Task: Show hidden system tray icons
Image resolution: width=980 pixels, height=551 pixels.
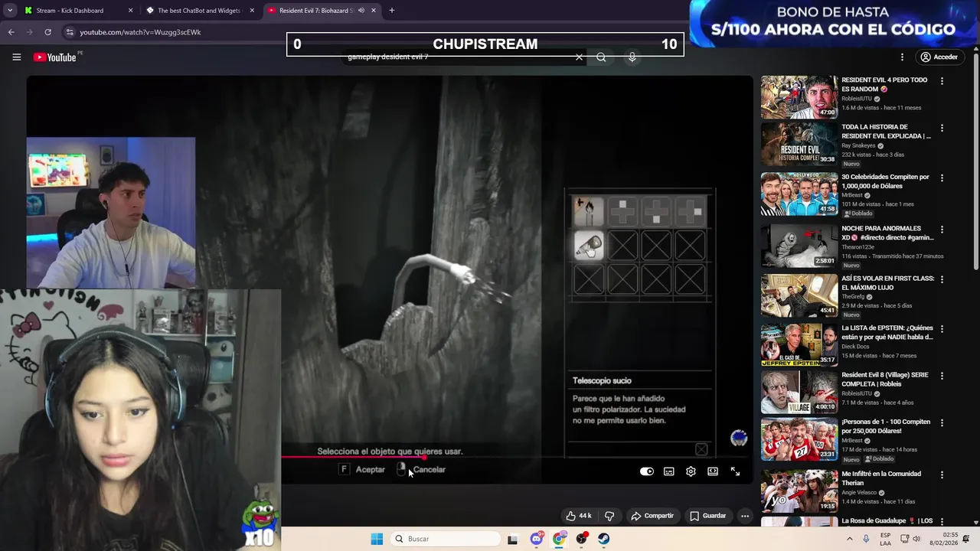Action: point(849,539)
